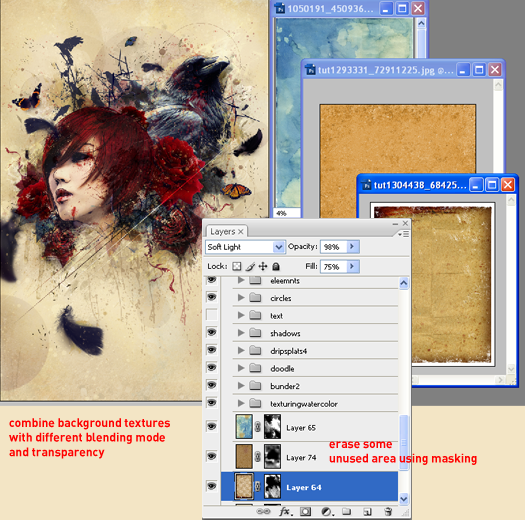Click the Layer 74 mask thumbnail

272,456
